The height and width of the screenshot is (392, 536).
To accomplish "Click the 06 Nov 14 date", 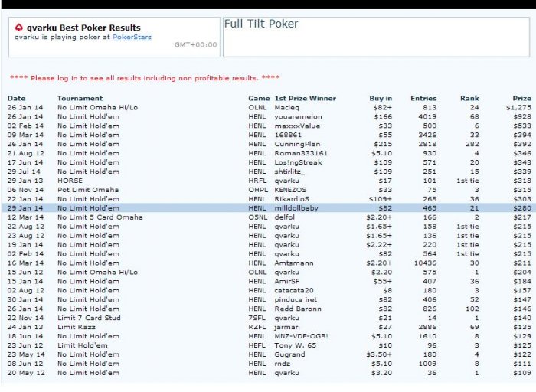I will point(25,190).
